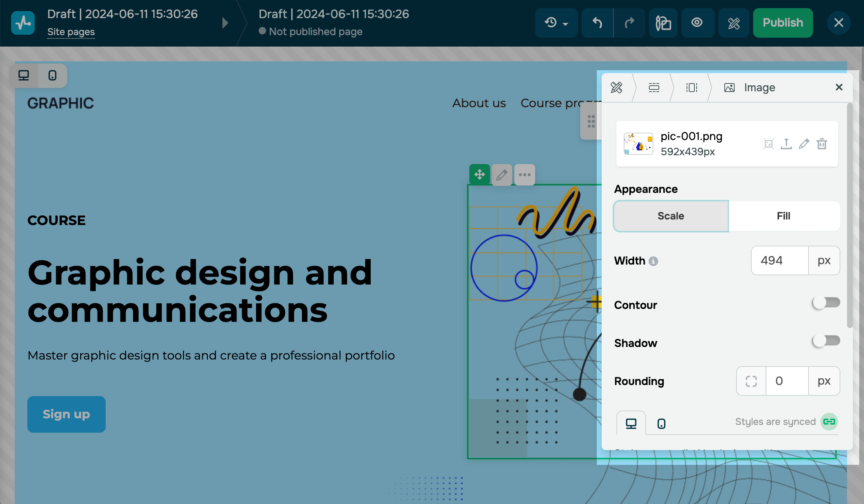Click the crop icon beside pic-001.png
Screen dimensions: 864x504
coord(768,144)
